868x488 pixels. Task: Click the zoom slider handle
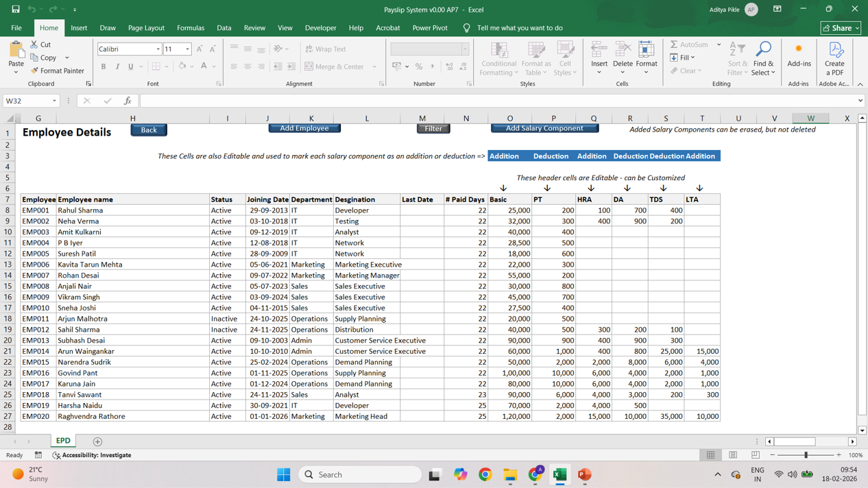coord(806,455)
